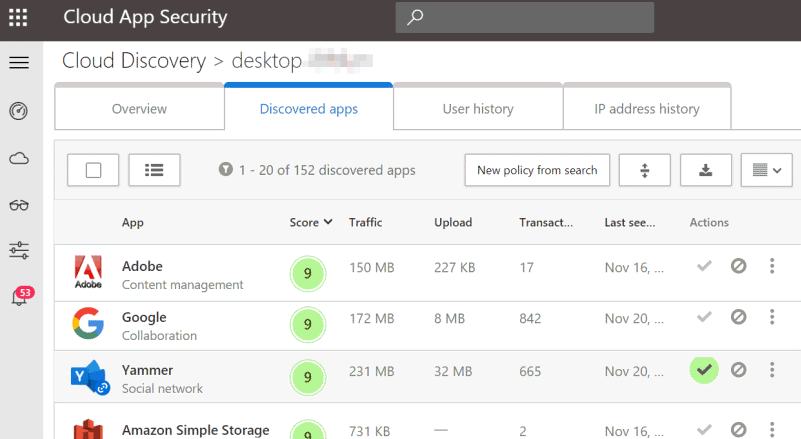801x439 pixels.
Task: Mark Google as sanctioned checkmark
Action: [704, 317]
